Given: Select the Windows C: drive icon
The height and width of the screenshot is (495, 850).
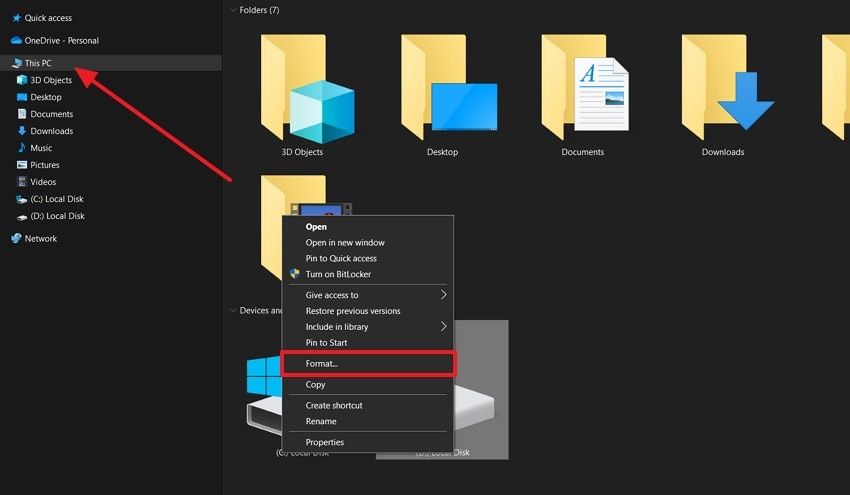Looking at the screenshot, I should (264, 396).
